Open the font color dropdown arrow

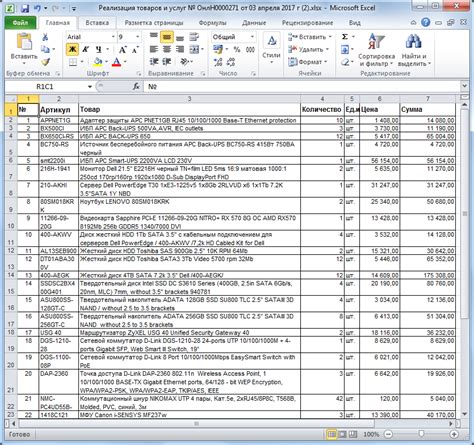[125, 62]
